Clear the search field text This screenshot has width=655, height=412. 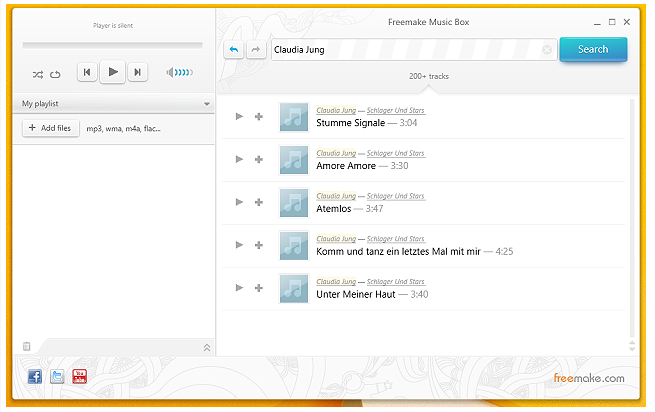tap(547, 50)
